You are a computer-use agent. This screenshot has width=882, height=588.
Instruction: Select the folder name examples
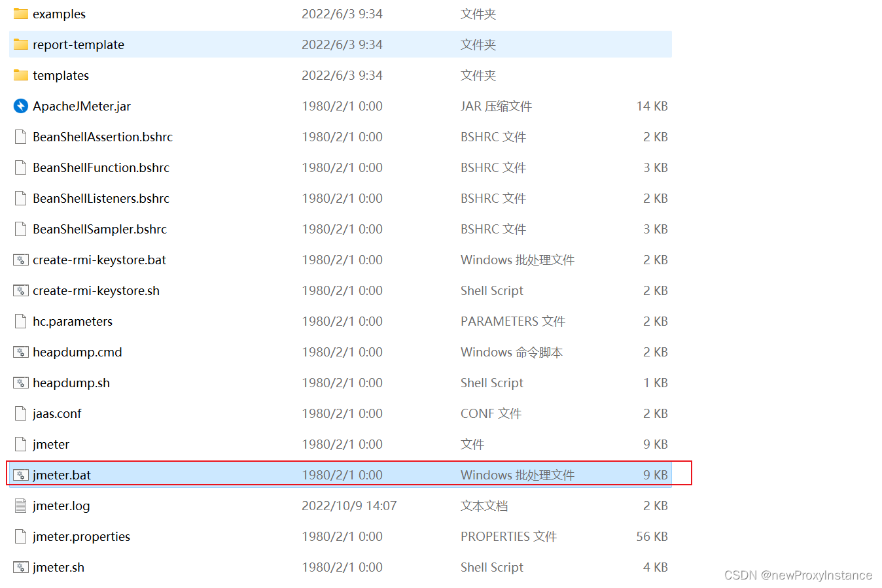[59, 14]
